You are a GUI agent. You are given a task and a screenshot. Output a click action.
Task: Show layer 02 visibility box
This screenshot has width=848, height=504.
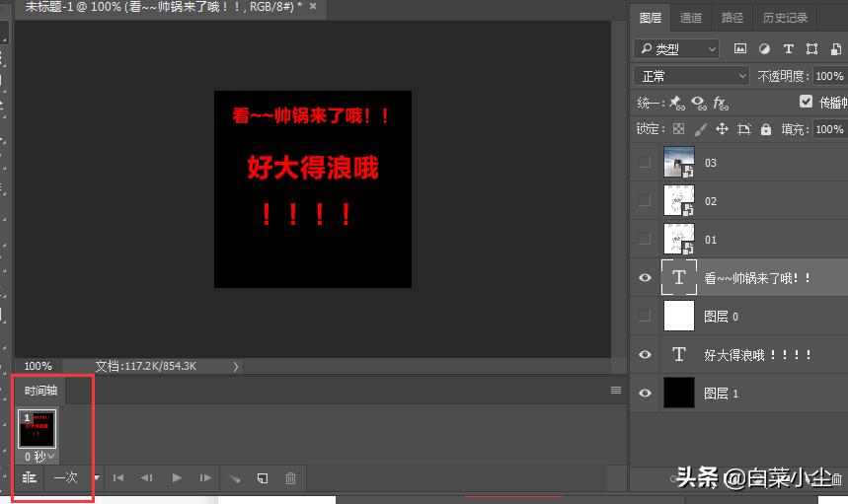[644, 200]
